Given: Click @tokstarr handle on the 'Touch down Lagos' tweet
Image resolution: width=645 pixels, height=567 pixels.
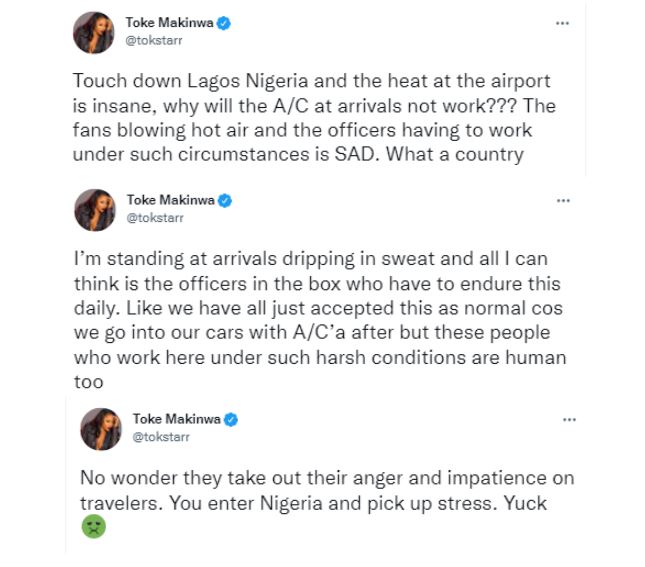Looking at the screenshot, I should point(151,39).
